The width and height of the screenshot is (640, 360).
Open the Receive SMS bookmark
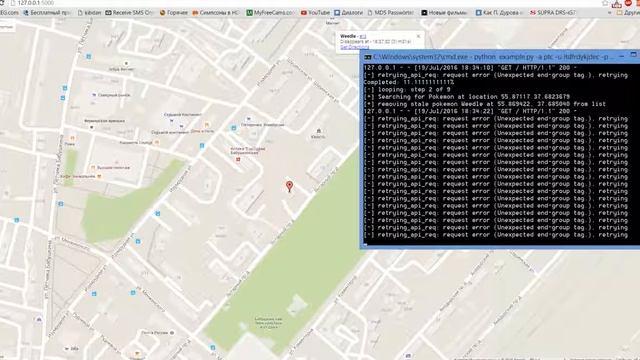(129, 13)
